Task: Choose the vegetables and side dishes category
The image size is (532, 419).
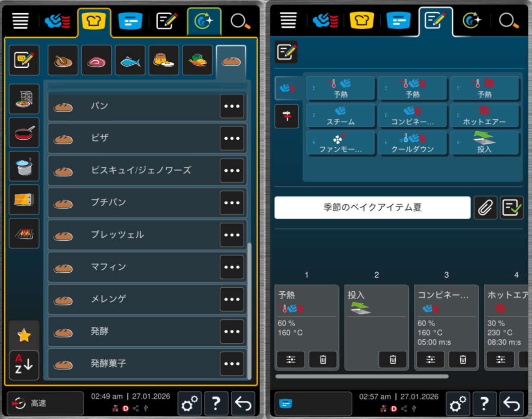Action: click(197, 60)
